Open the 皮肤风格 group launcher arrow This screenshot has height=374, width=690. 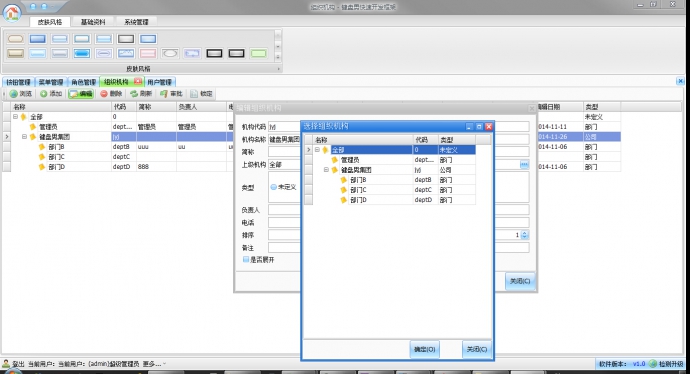click(x=278, y=69)
